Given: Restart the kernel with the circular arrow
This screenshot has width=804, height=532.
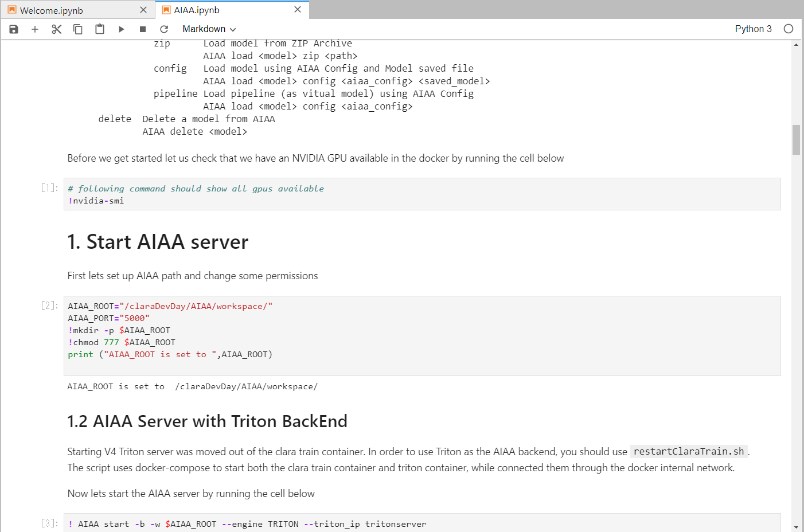Looking at the screenshot, I should (164, 29).
